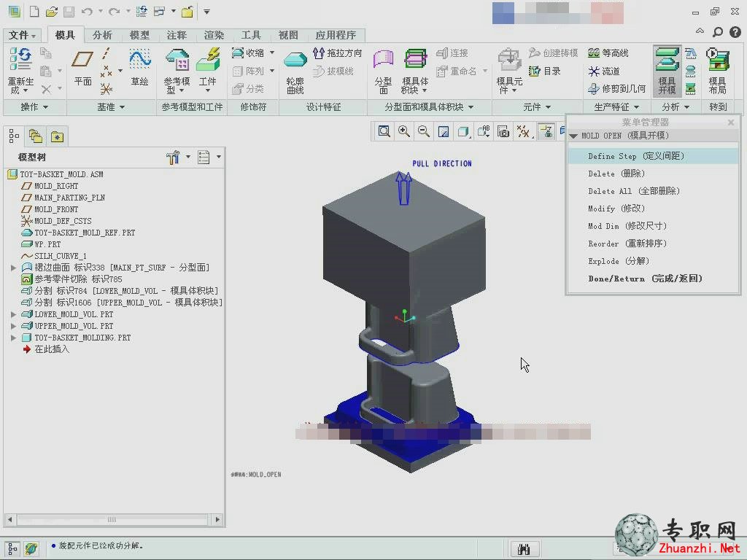The height and width of the screenshot is (560, 747).
Task: Click the New file icon
Action: (x=34, y=12)
